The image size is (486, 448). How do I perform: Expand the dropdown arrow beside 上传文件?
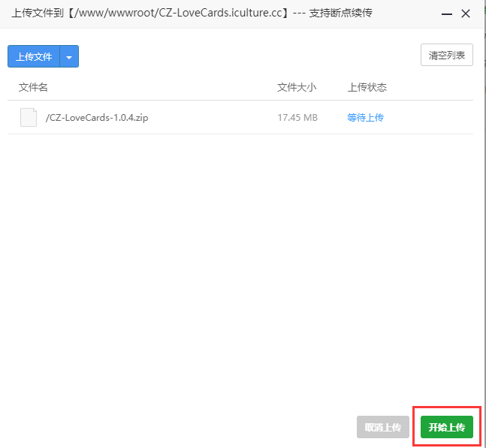point(69,56)
